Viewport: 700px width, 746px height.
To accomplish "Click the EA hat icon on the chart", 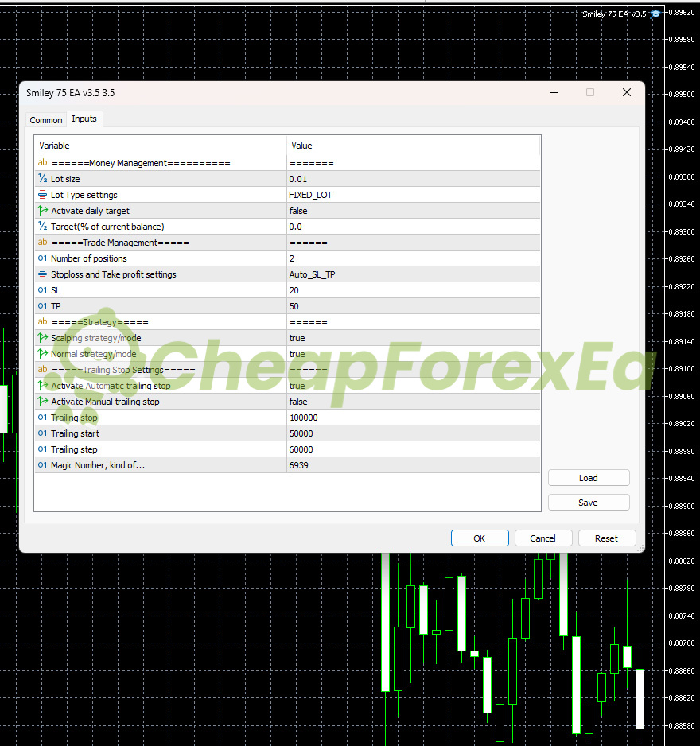I will coord(655,14).
